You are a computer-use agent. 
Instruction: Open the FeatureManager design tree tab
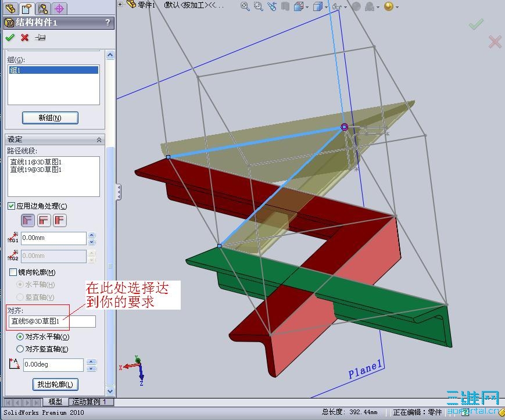(10, 8)
